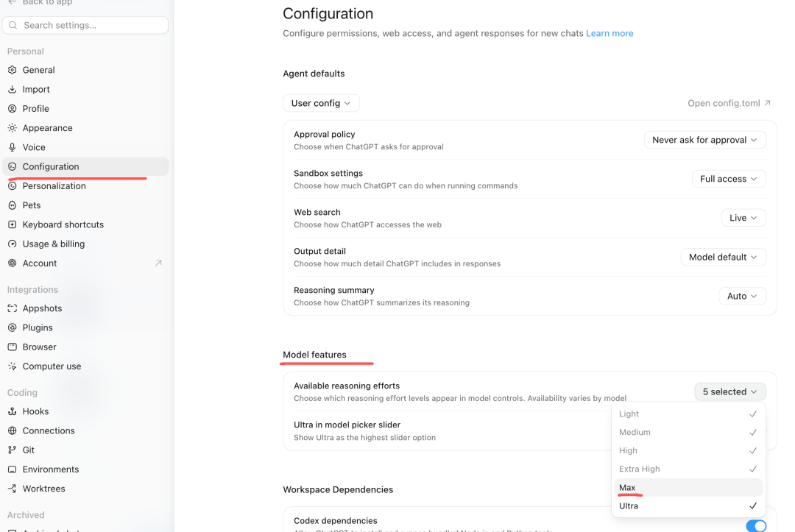Click the Keyboard shortcuts icon

click(13, 224)
